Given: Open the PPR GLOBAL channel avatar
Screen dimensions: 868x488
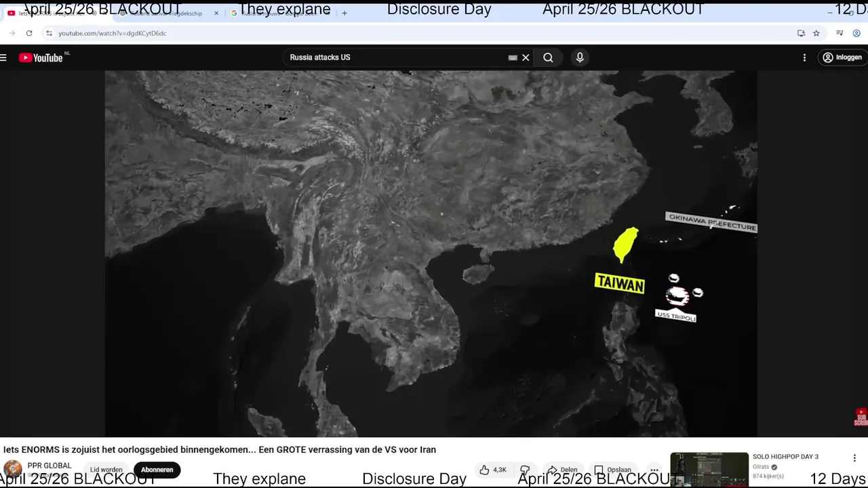Looking at the screenshot, I should pos(12,469).
